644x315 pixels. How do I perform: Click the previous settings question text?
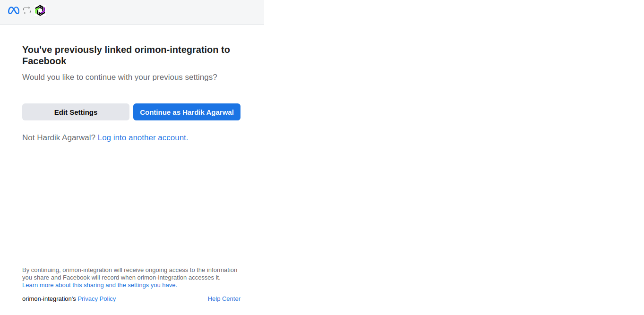[120, 77]
